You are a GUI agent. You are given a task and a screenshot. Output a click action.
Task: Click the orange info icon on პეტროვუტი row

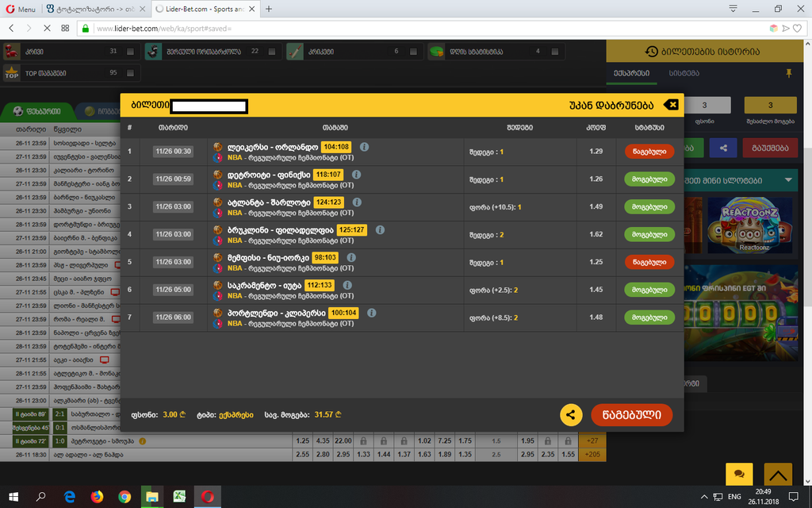click(143, 441)
